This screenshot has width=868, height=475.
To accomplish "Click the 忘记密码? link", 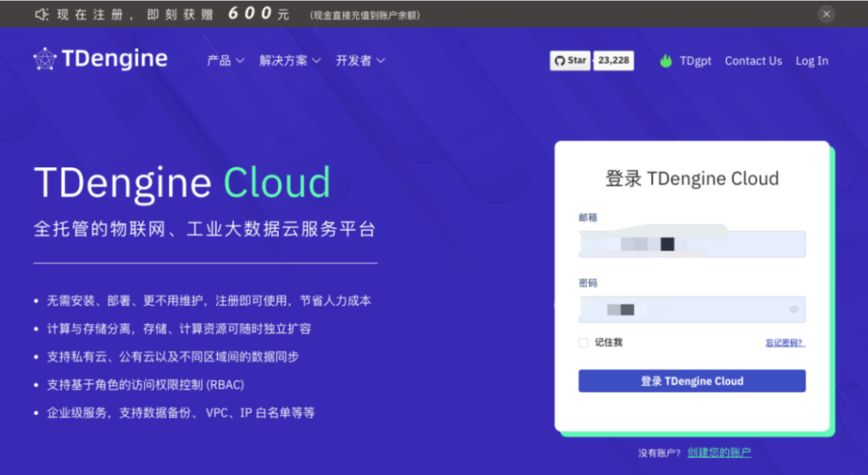I will (785, 343).
